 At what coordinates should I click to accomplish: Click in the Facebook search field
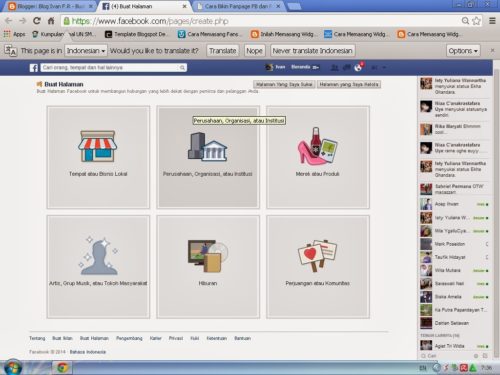tap(110, 68)
